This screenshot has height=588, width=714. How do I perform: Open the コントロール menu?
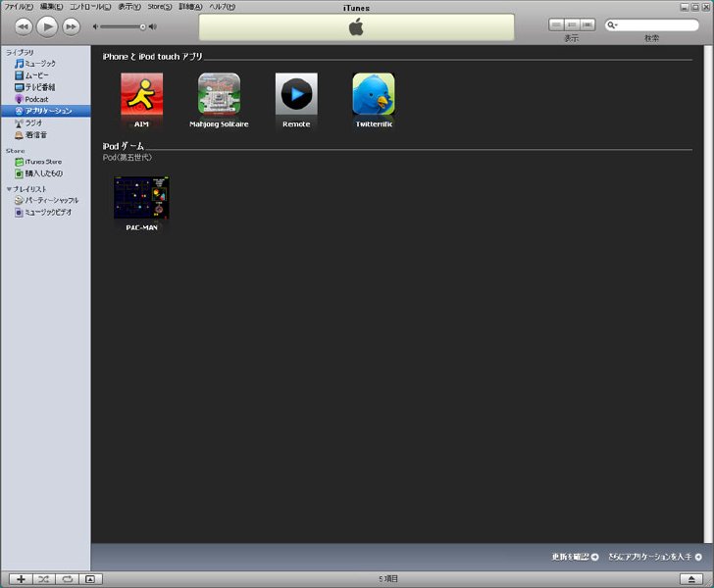coord(90,7)
